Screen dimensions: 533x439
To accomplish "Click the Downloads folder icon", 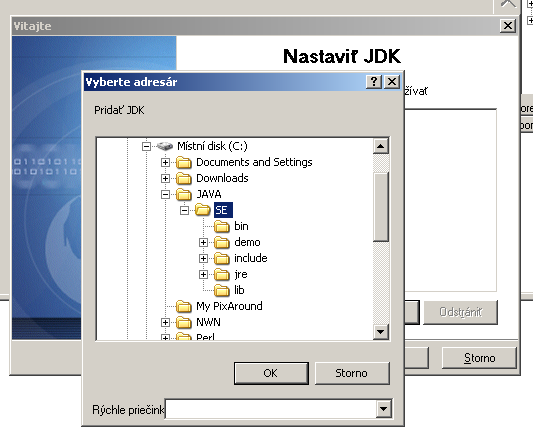I will (x=184, y=178).
